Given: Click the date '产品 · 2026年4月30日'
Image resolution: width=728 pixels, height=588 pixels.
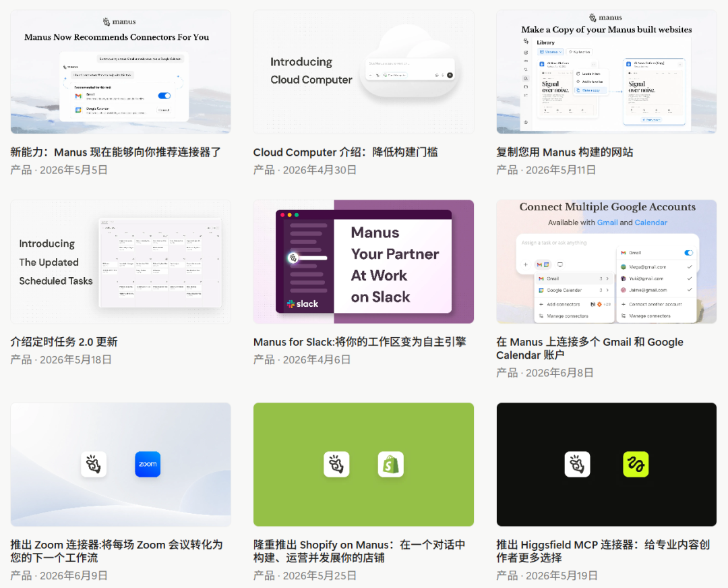Looking at the screenshot, I should (x=305, y=170).
